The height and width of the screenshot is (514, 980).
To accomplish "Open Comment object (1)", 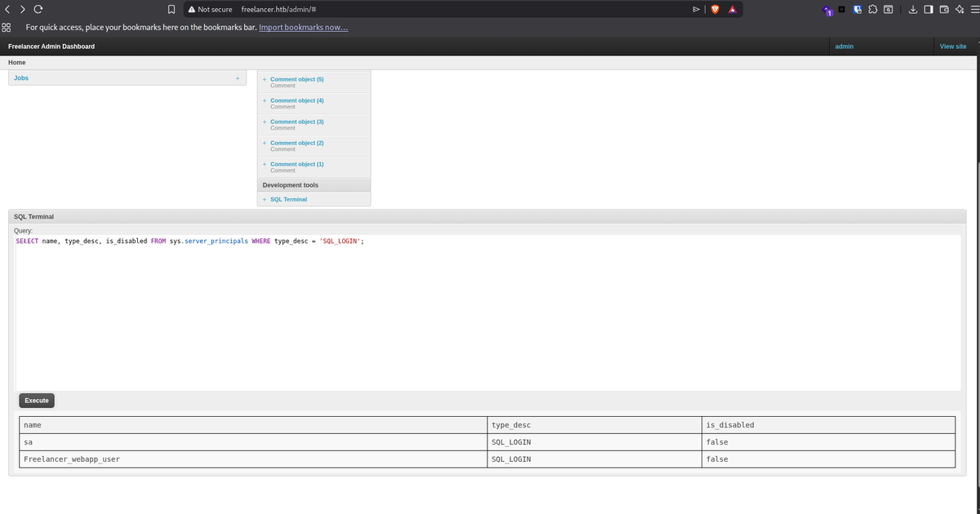I will pyautogui.click(x=297, y=164).
